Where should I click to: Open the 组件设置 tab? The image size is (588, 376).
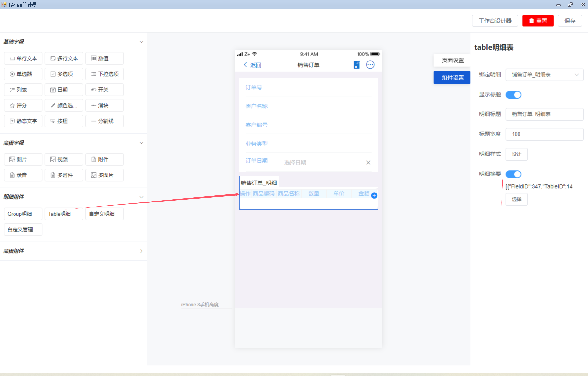[x=452, y=78]
